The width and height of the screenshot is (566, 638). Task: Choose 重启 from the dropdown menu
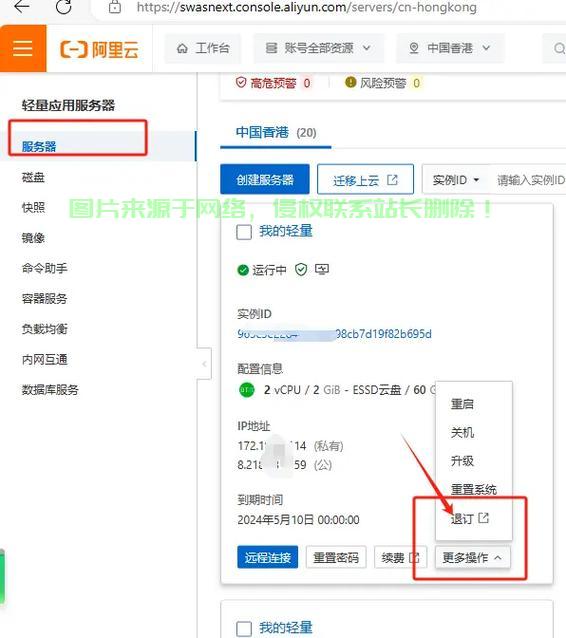[x=462, y=404]
